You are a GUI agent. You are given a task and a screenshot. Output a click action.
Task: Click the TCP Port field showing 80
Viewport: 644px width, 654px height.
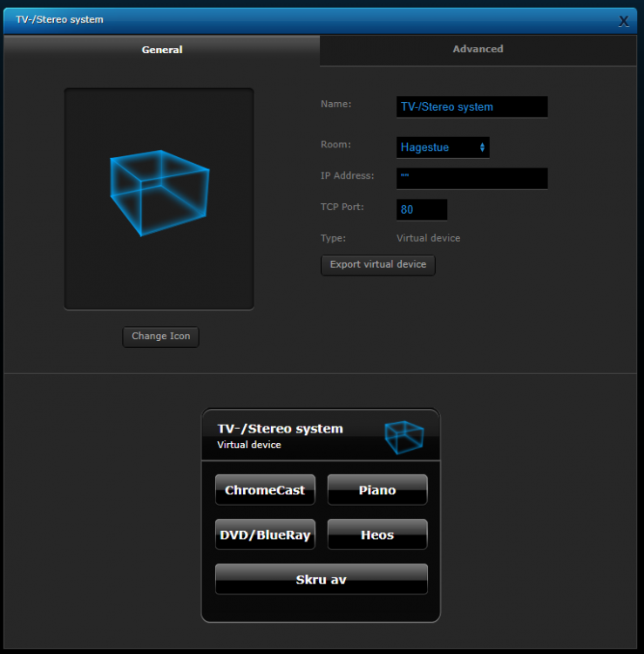tap(422, 210)
